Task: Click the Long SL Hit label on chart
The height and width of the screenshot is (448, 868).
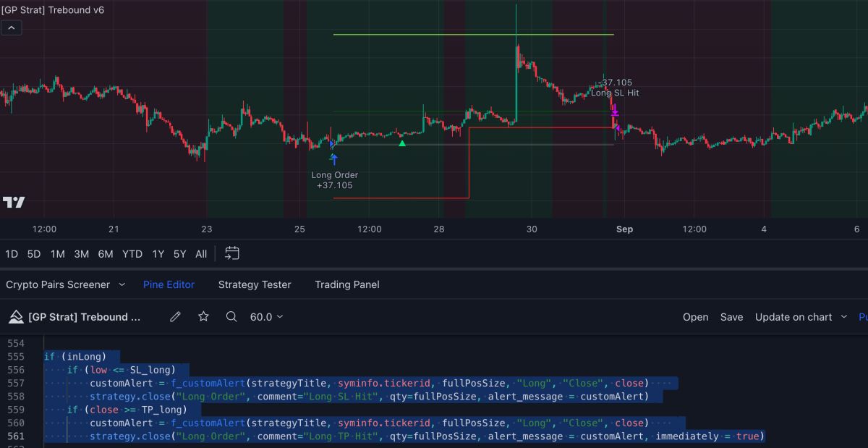Action: 615,93
